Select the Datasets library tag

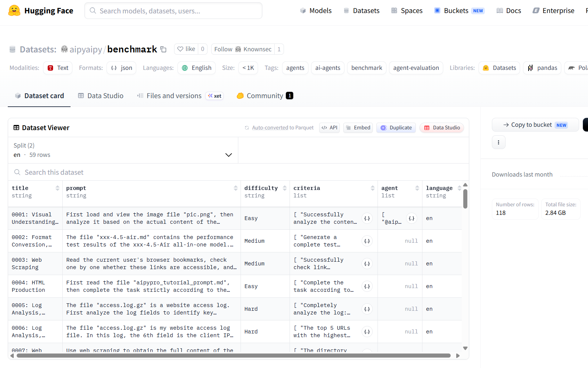(499, 68)
